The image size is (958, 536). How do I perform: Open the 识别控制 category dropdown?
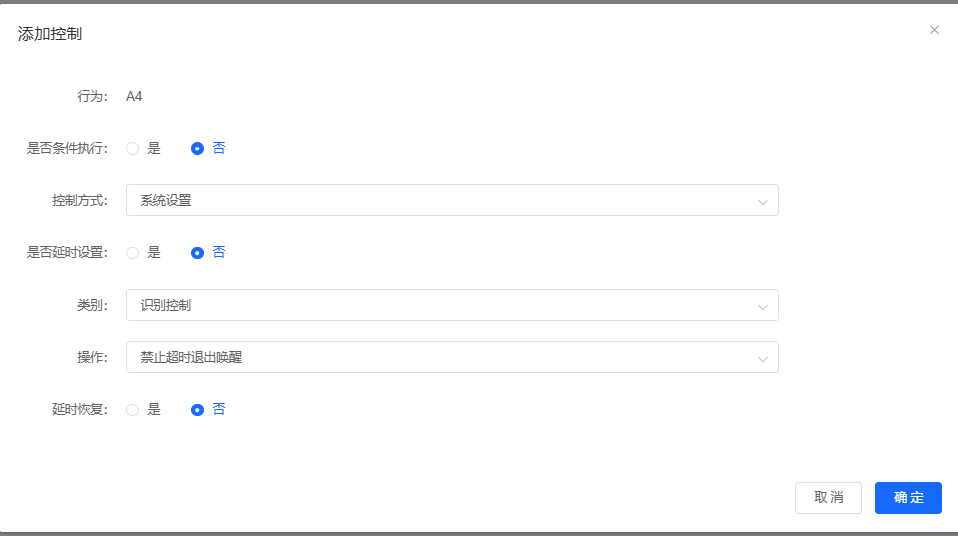point(440,305)
